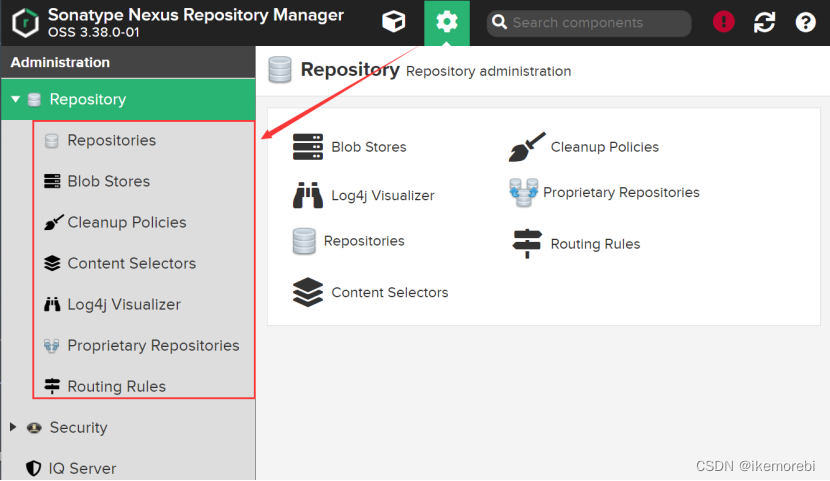The image size is (830, 481).
Task: Select the Repository sidebar section
Action: [128, 99]
